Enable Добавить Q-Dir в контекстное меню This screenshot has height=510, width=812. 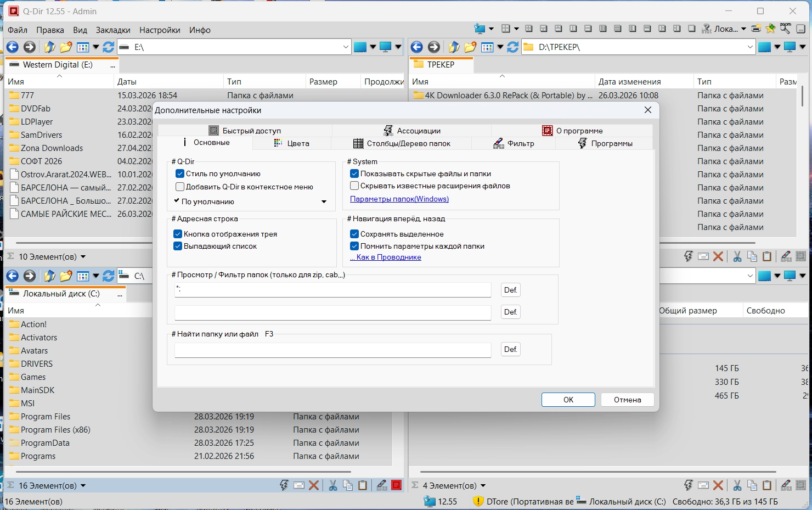(180, 187)
